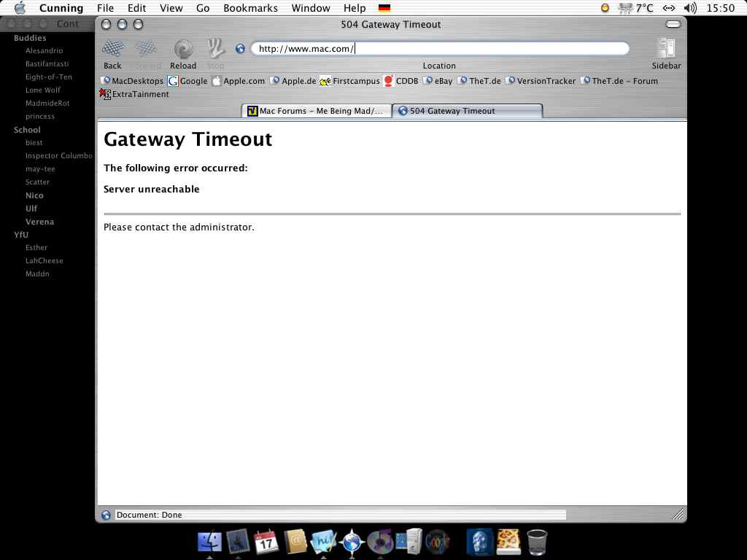Viewport: 747px width, 560px height.
Task: Open the File menu
Action: [x=105, y=8]
